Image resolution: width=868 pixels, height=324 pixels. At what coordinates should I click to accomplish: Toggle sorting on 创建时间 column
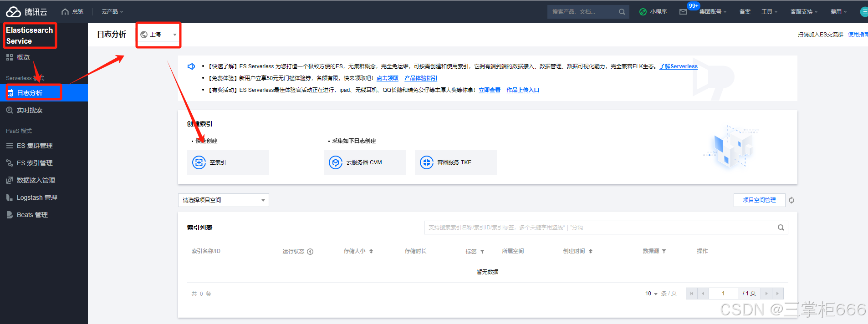coord(591,251)
